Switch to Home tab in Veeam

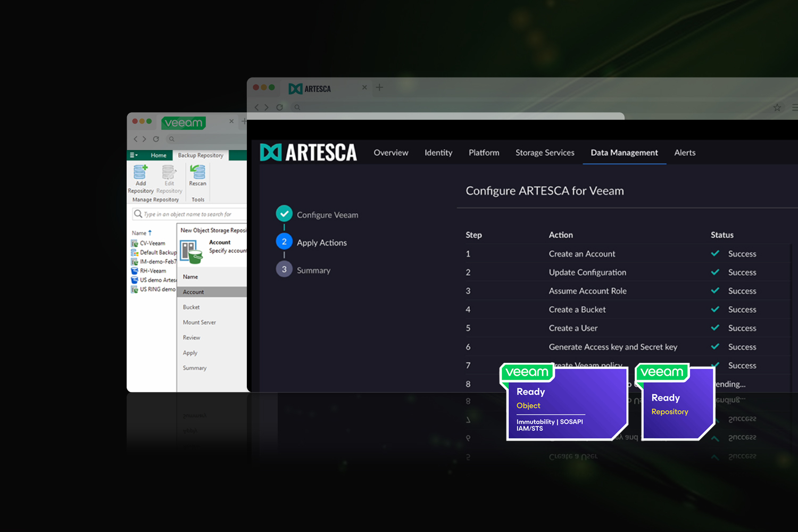coord(159,155)
